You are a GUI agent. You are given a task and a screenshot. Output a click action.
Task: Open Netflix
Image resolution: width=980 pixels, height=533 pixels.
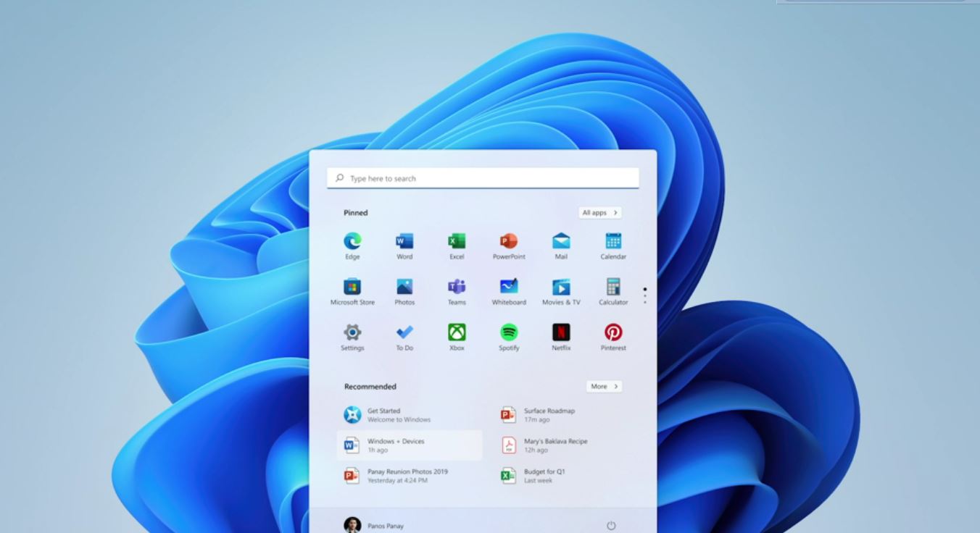coord(560,332)
